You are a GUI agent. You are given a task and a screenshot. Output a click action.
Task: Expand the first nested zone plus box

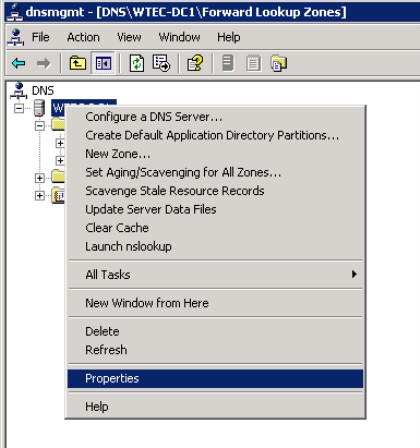click(60, 143)
